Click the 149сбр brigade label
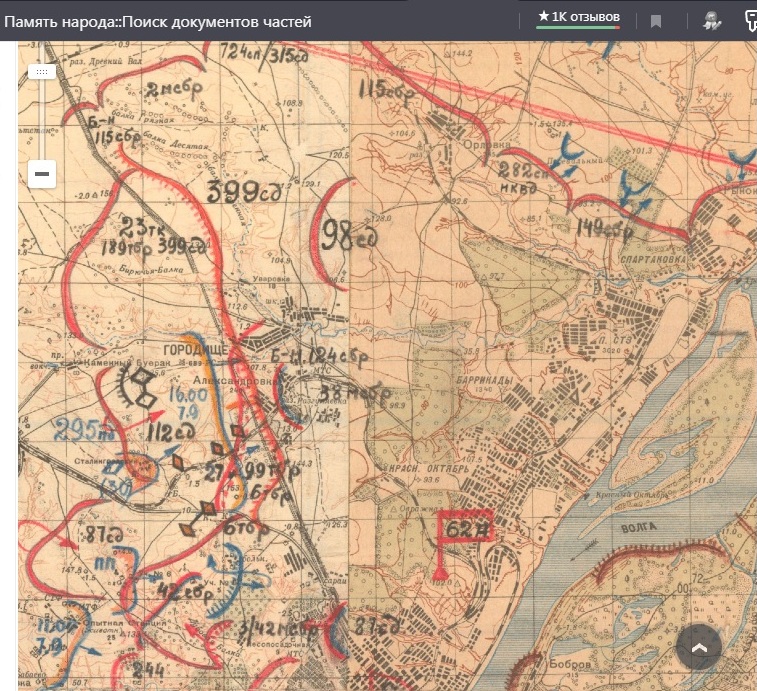The height and width of the screenshot is (691, 757). [606, 230]
